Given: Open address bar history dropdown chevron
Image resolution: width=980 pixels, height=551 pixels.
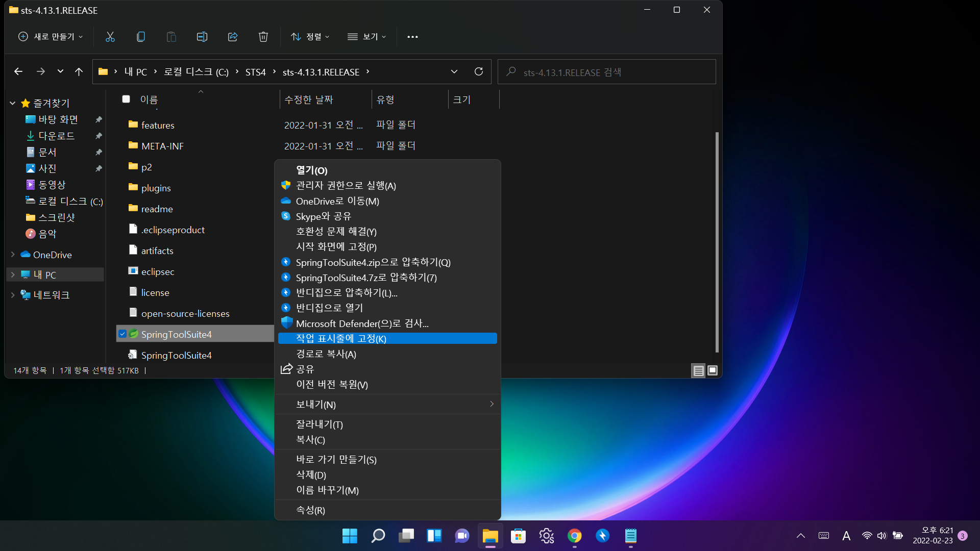Looking at the screenshot, I should click(454, 71).
